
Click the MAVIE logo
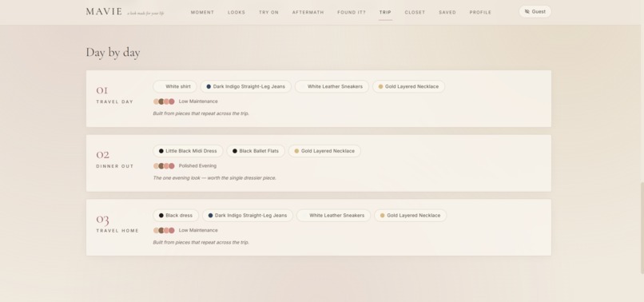(104, 11)
